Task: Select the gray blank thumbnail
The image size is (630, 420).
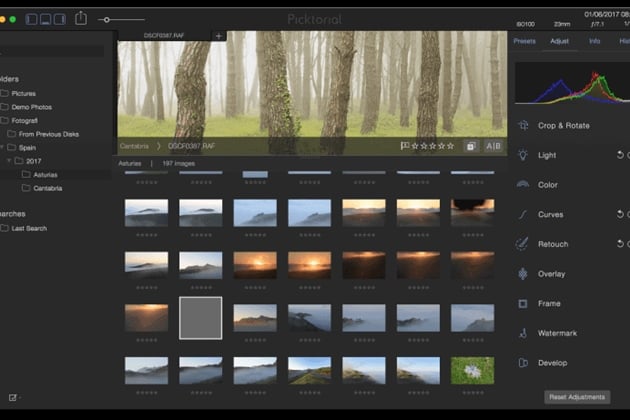Action: point(200,318)
